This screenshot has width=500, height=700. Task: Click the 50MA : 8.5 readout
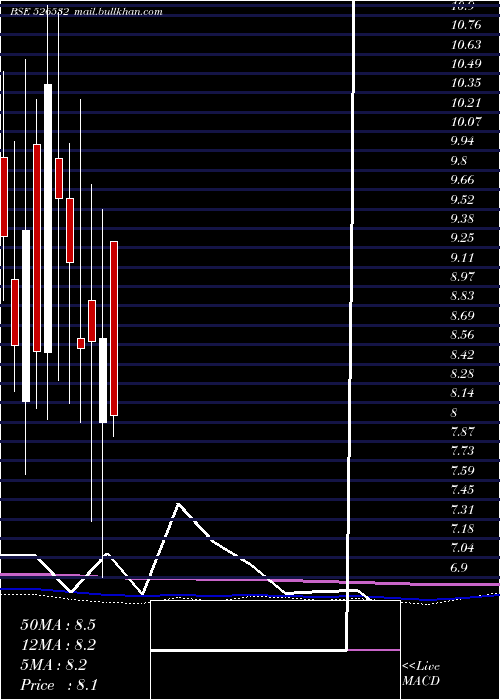click(x=58, y=625)
